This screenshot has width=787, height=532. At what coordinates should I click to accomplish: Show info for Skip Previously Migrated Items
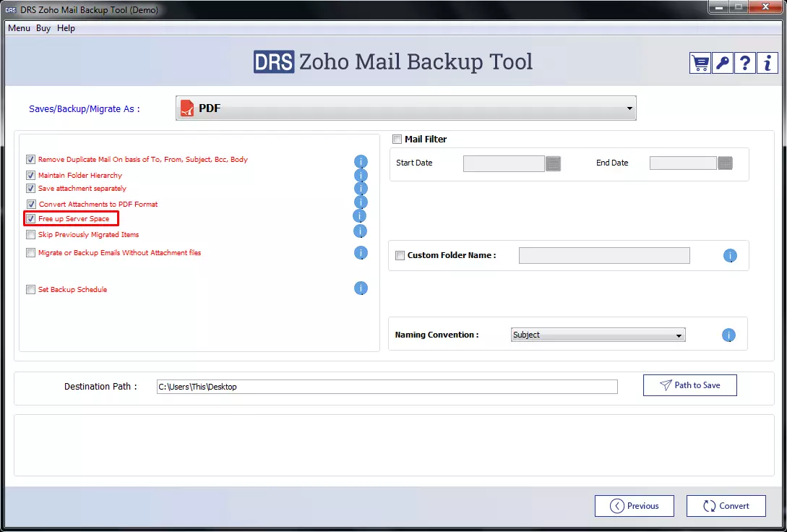tap(360, 231)
